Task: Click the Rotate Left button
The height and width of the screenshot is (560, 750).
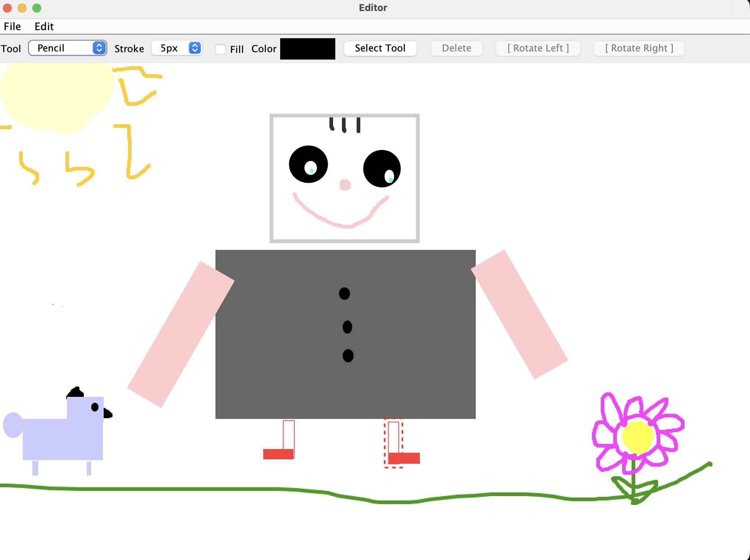Action: click(x=538, y=48)
